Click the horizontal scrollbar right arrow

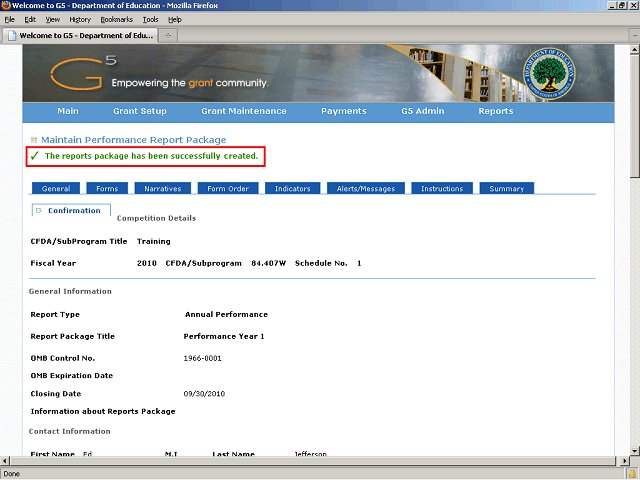tap(624, 461)
